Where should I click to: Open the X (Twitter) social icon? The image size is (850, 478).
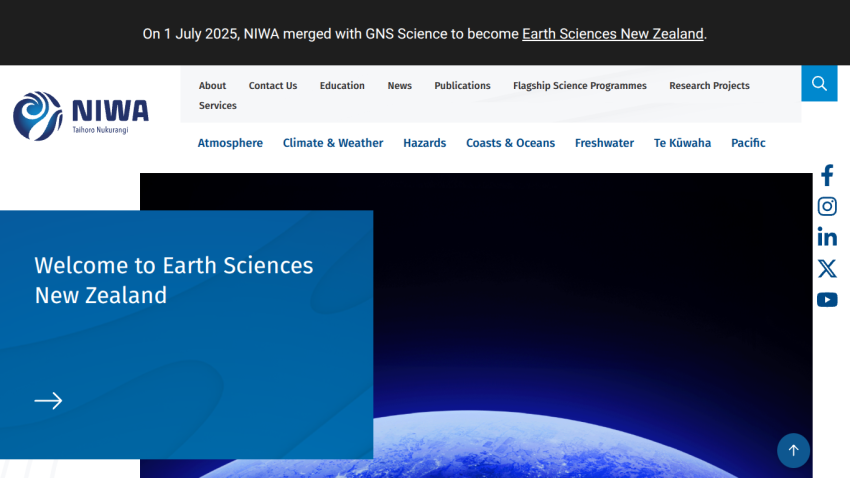(x=827, y=268)
